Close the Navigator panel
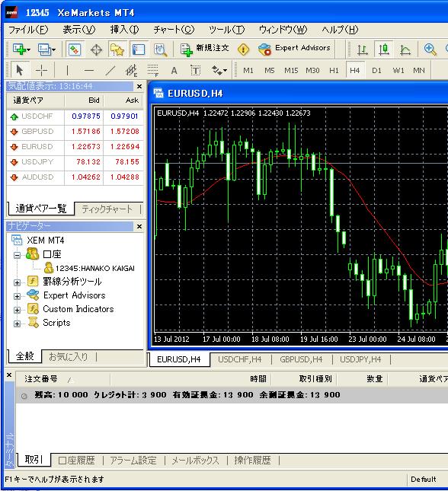Viewport: 448px width, 491px height. coord(139,226)
